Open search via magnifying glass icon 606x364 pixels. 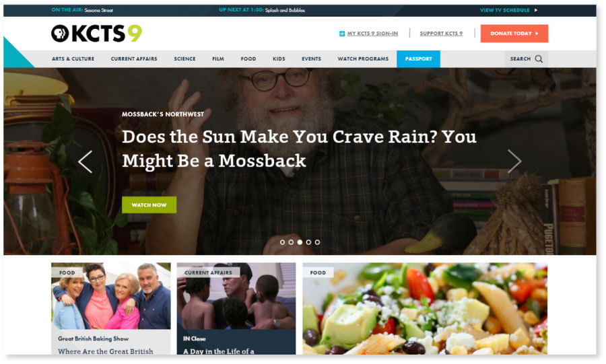539,59
